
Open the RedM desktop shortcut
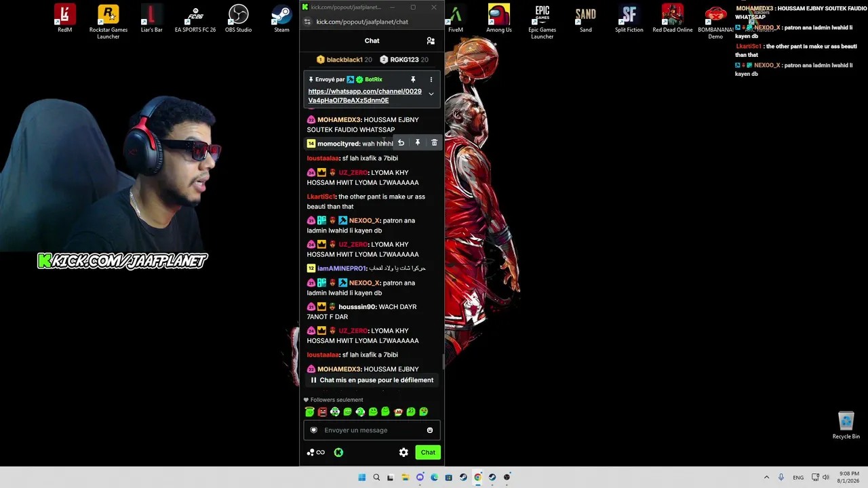(64, 18)
